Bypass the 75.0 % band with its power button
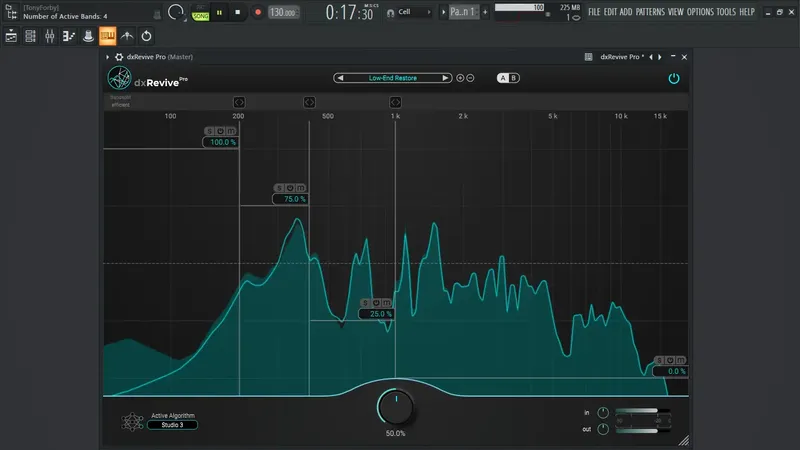The height and width of the screenshot is (450, 800). [x=290, y=188]
